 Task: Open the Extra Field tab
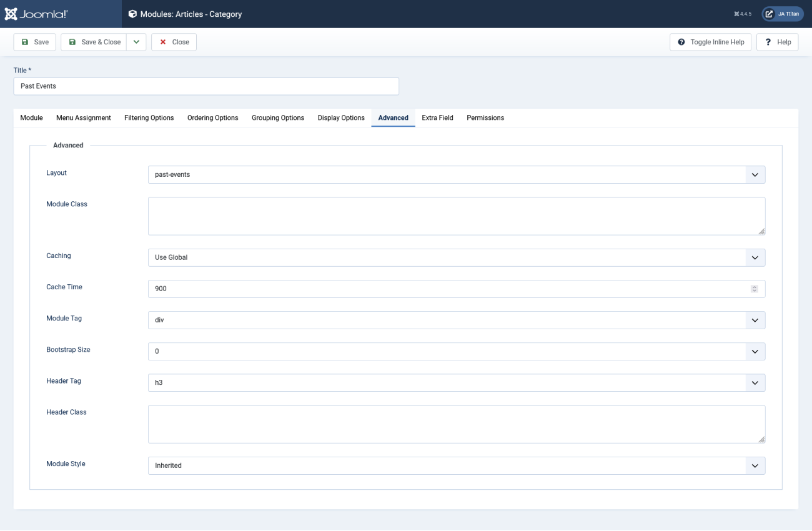(438, 117)
